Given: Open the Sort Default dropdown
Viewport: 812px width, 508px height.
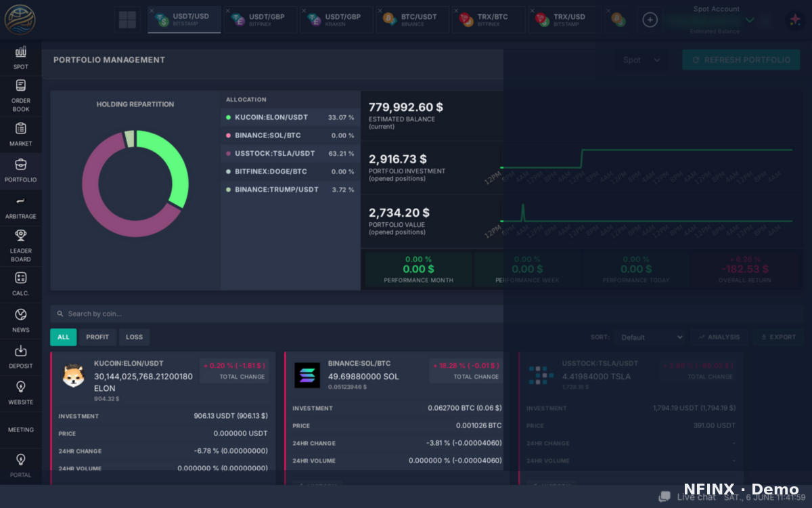Looking at the screenshot, I should [650, 337].
